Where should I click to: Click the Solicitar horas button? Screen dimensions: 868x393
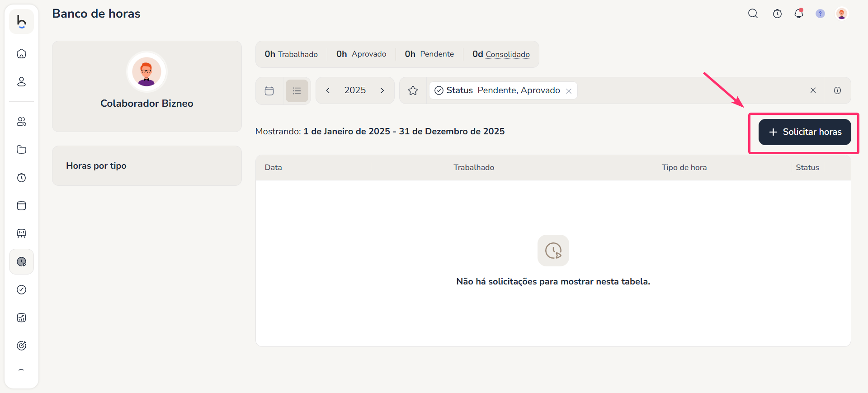coord(805,132)
